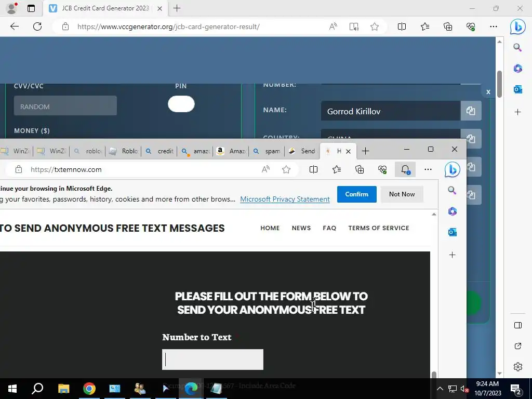The height and width of the screenshot is (399, 532).
Task: Open the NEWS page
Action: (301, 228)
